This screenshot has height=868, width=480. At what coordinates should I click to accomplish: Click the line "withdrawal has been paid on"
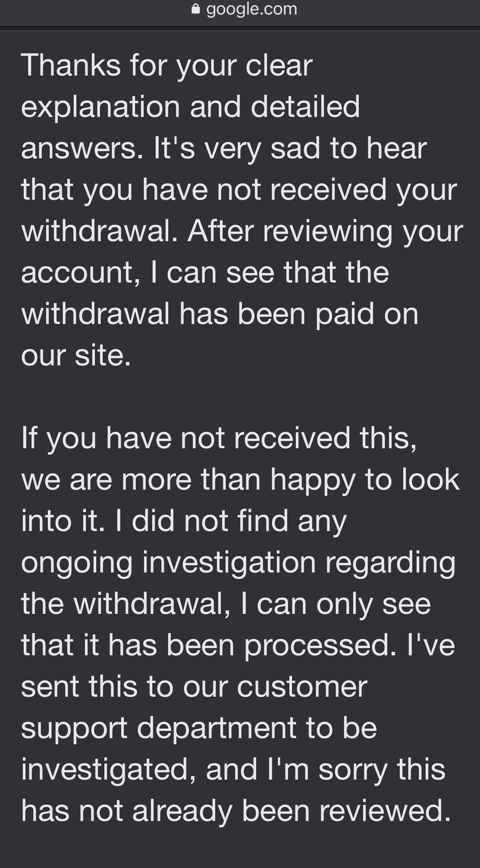point(220,314)
